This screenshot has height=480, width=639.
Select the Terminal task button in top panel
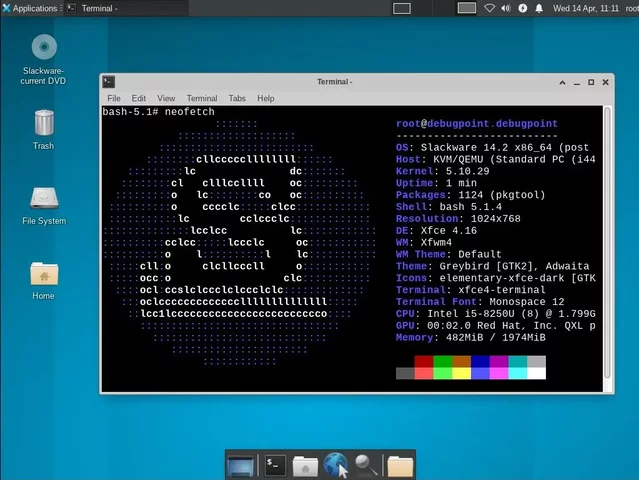coord(127,8)
